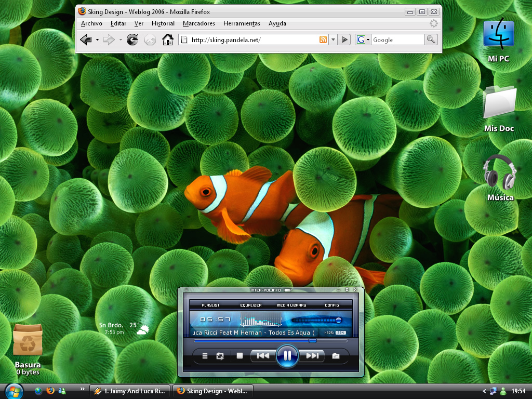Launch Firefox from the Quick Launch bar
532x399 pixels.
coord(50,391)
